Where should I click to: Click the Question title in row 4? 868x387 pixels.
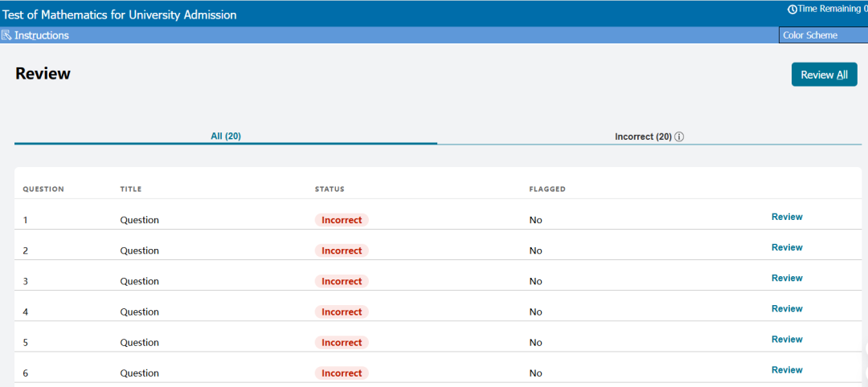[x=140, y=312]
